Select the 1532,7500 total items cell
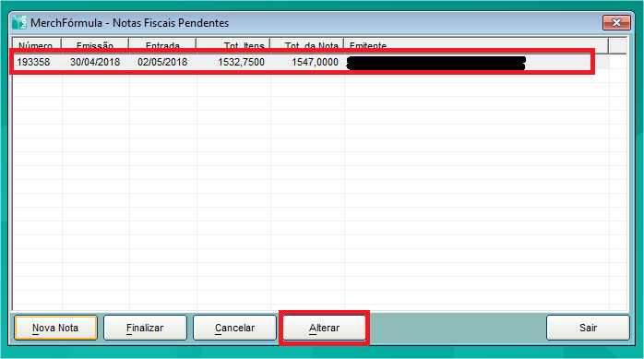This screenshot has height=359, width=644. (233, 62)
